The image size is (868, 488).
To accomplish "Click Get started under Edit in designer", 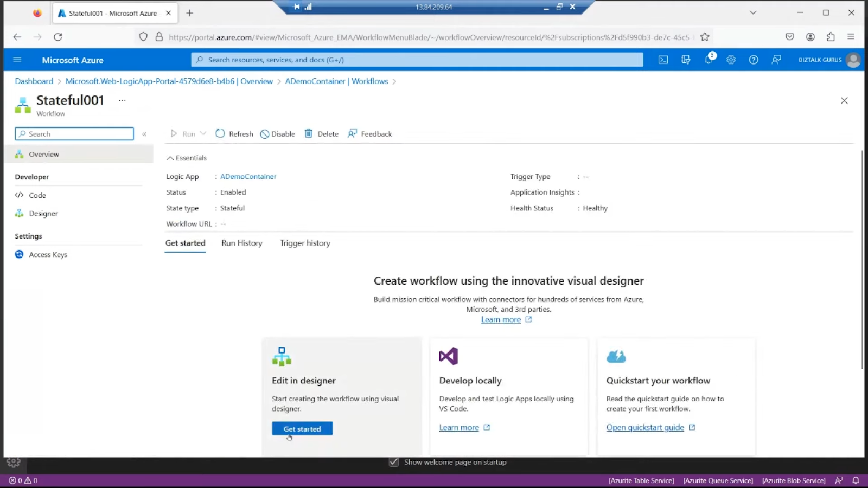I will (x=302, y=428).
